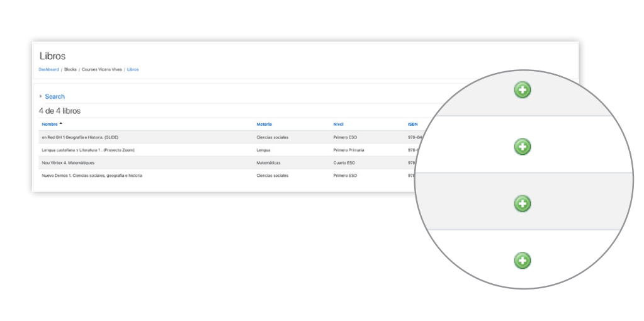The height and width of the screenshot is (321, 644).
Task: Sort table by Nivel column header
Action: point(339,124)
